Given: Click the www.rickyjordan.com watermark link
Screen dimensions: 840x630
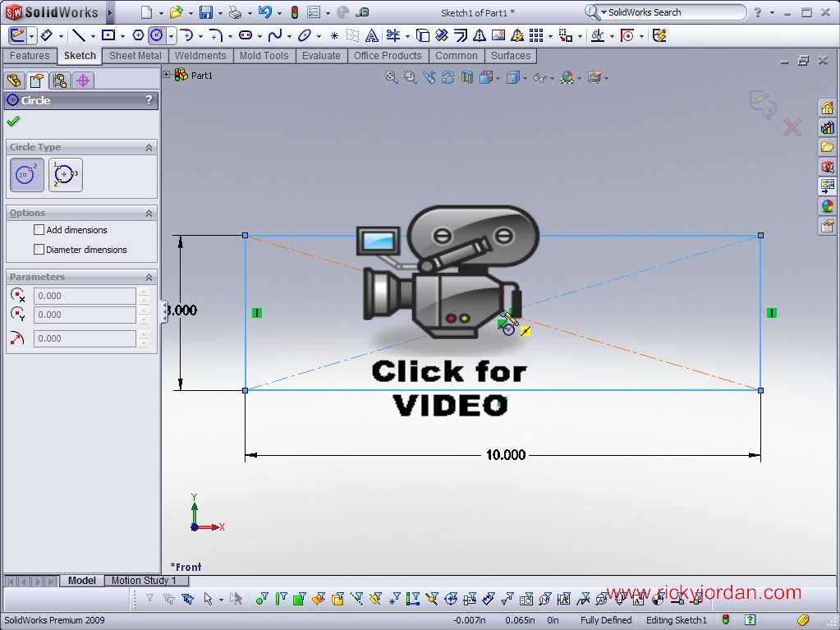Looking at the screenshot, I should [x=704, y=591].
